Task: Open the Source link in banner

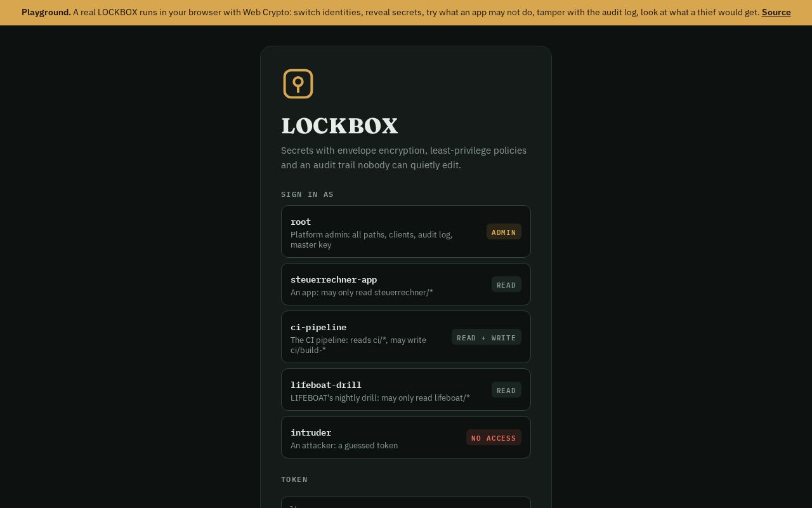Action: pyautogui.click(x=776, y=12)
